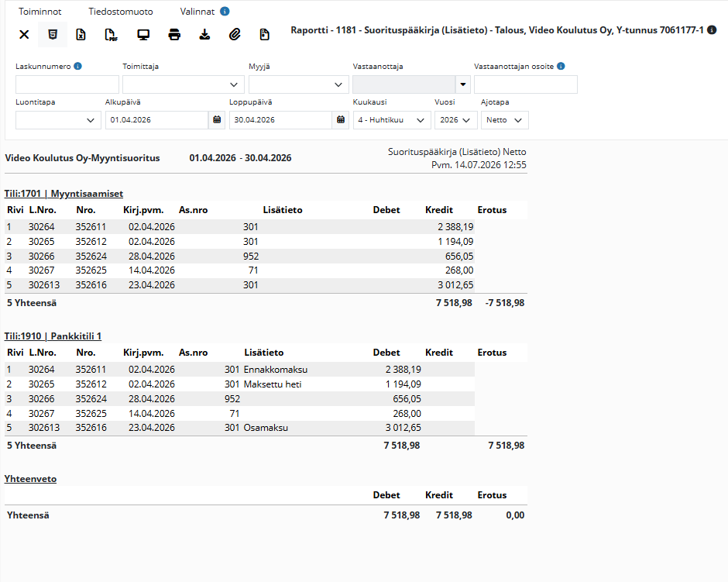Click the Tili:1910 | Pankkitili 1 link
This screenshot has width=728, height=582.
[x=53, y=336]
